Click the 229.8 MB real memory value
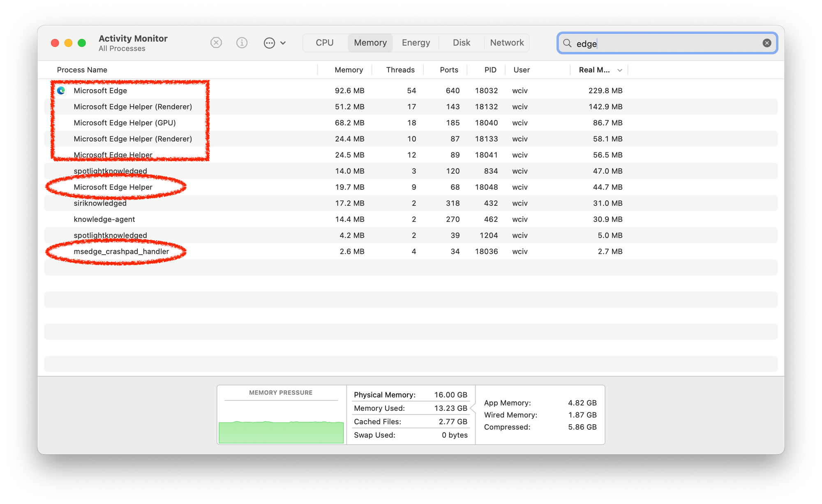The image size is (822, 504). 605,90
